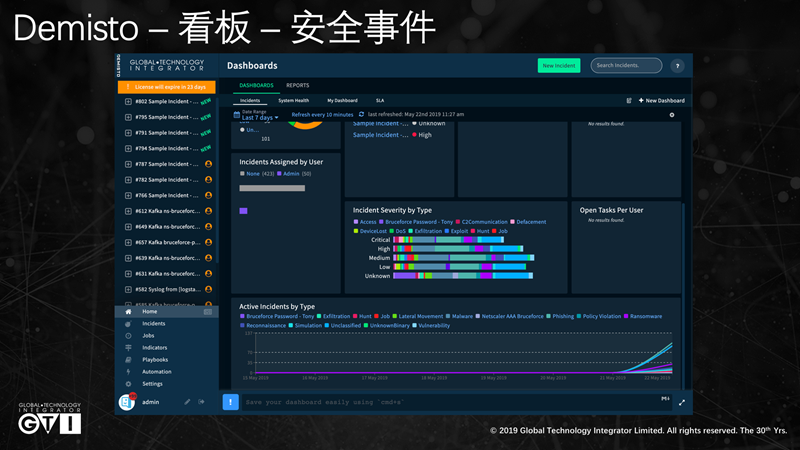Expand incident #791 Sample Incident

[128, 133]
